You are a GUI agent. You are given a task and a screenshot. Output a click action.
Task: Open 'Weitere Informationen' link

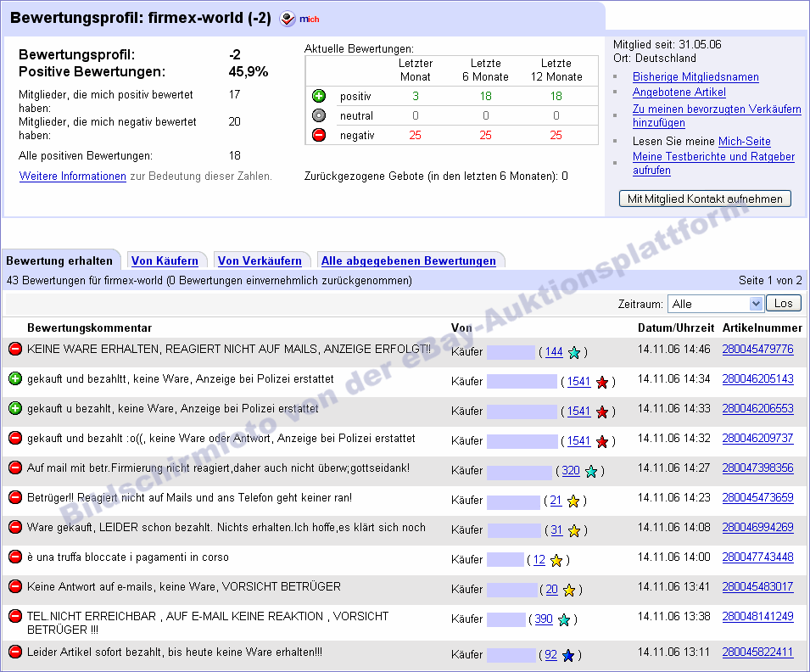(x=73, y=176)
